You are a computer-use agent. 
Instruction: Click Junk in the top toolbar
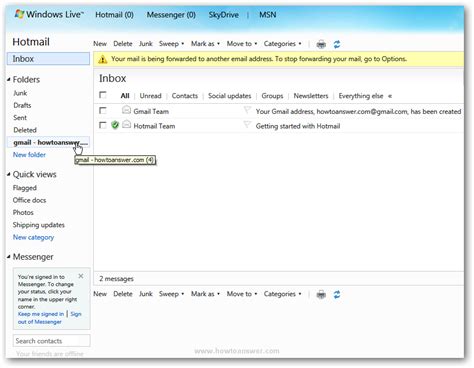(146, 44)
